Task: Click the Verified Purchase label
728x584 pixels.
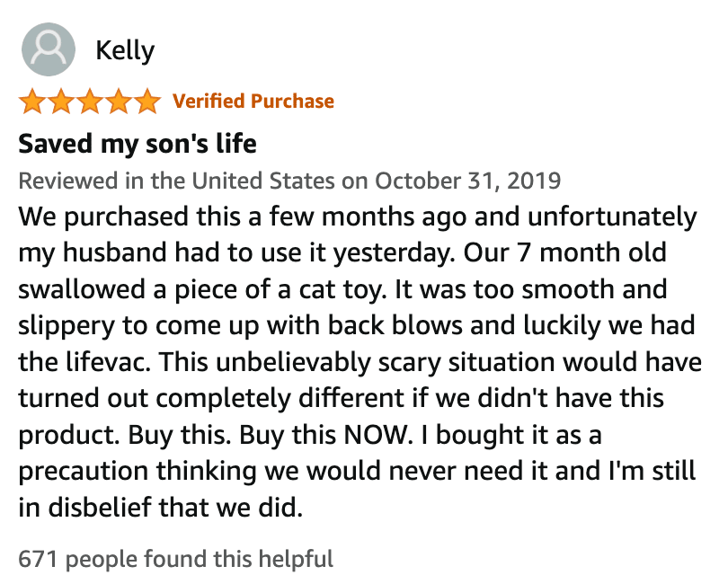Action: click(x=253, y=101)
